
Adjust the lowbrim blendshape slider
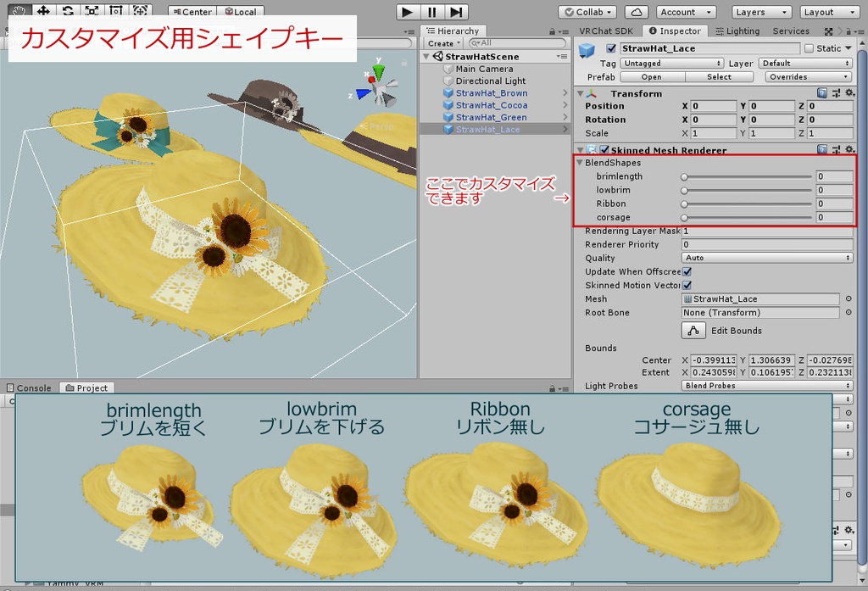(747, 190)
